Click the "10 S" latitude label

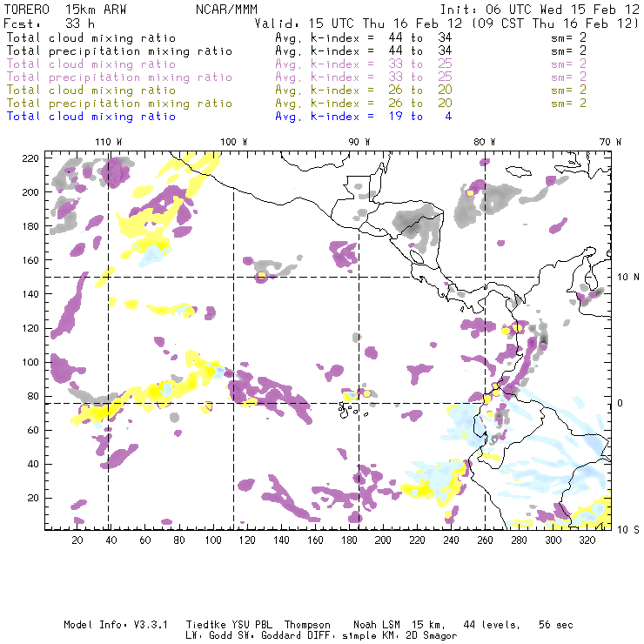coord(628,530)
